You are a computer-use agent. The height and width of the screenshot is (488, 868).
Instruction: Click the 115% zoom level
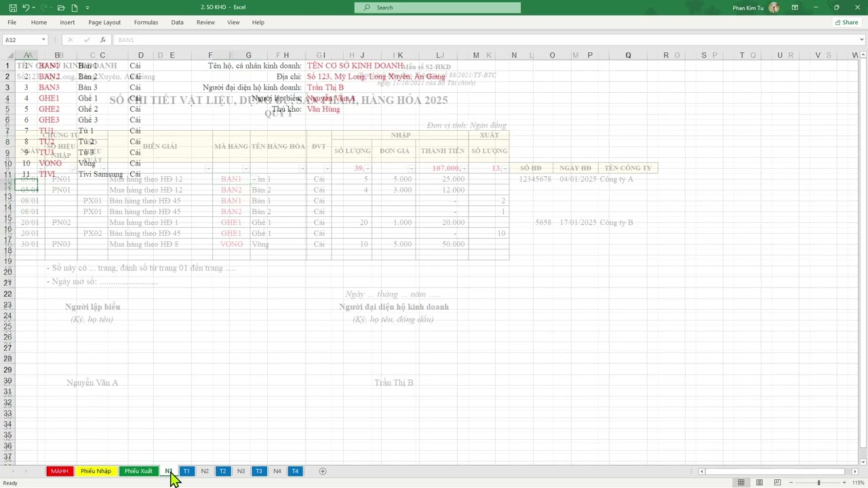858,483
